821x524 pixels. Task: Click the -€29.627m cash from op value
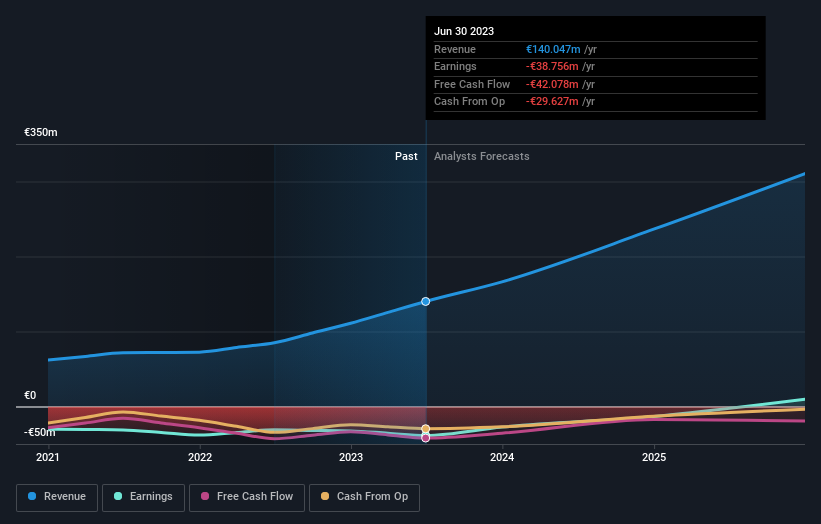[x=552, y=102]
